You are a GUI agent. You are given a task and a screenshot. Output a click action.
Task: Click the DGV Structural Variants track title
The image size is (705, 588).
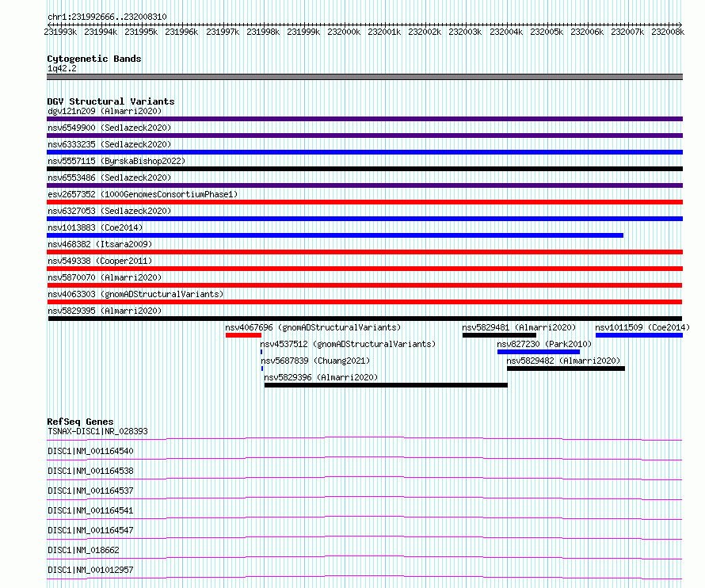tap(111, 101)
